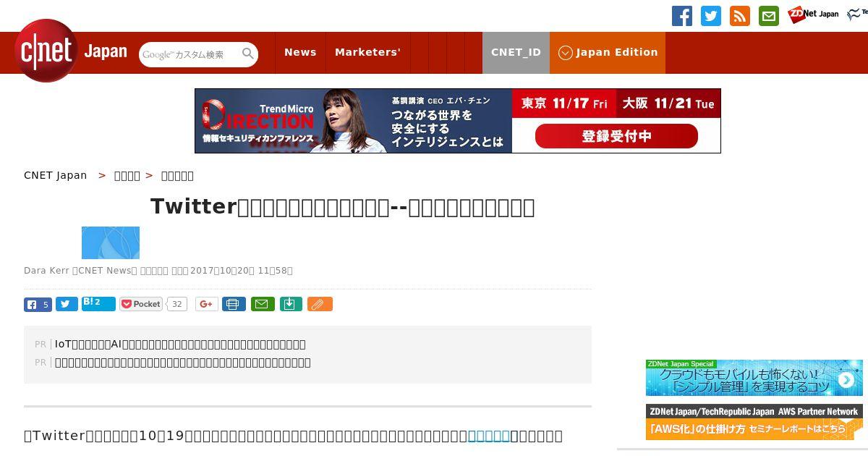
Task: Click the blue article thumbnail image
Action: point(111,242)
